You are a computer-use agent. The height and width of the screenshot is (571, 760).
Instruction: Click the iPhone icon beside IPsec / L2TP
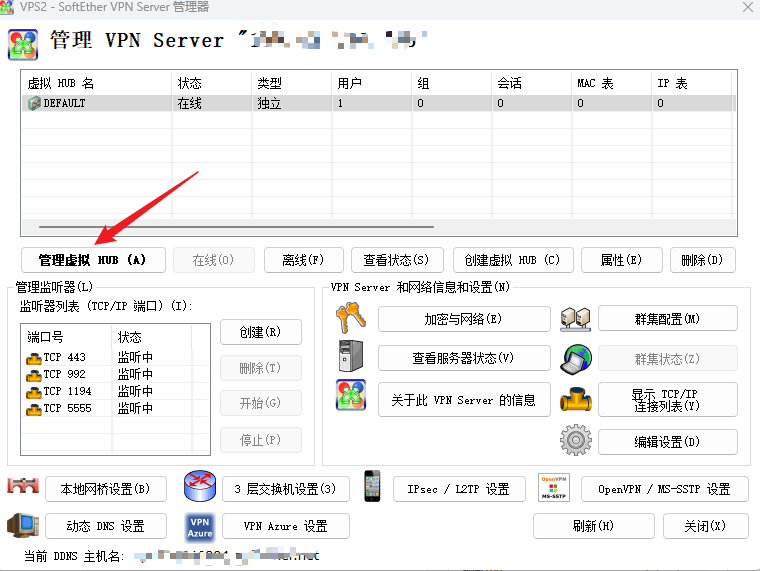click(372, 488)
